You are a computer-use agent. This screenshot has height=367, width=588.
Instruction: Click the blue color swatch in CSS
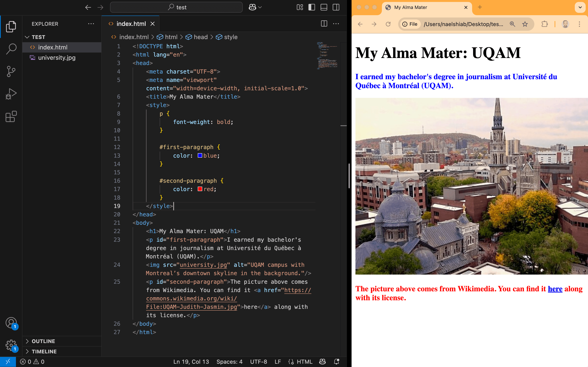pyautogui.click(x=200, y=156)
